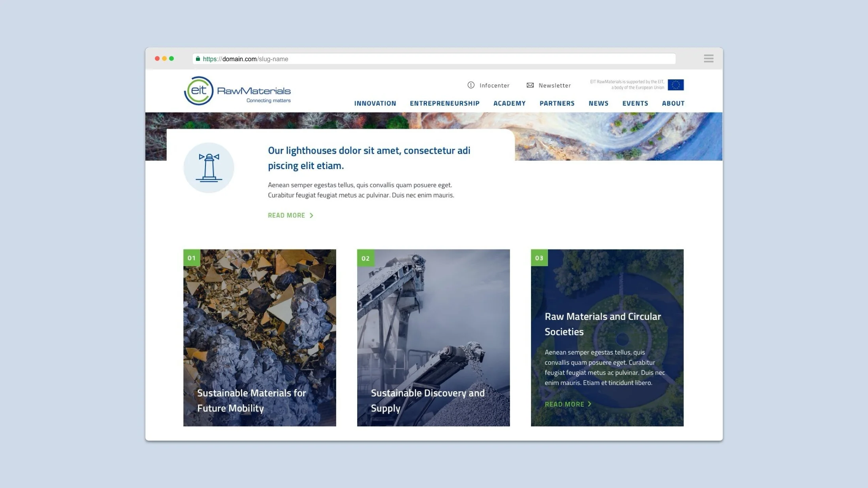Click Read More in Circular Societies card
This screenshot has width=868, height=488.
[x=568, y=404]
